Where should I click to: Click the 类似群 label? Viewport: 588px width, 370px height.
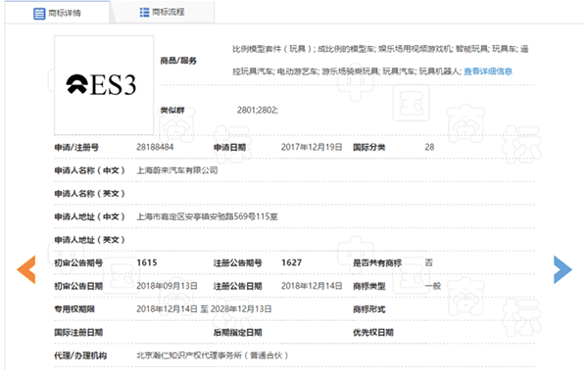click(172, 110)
